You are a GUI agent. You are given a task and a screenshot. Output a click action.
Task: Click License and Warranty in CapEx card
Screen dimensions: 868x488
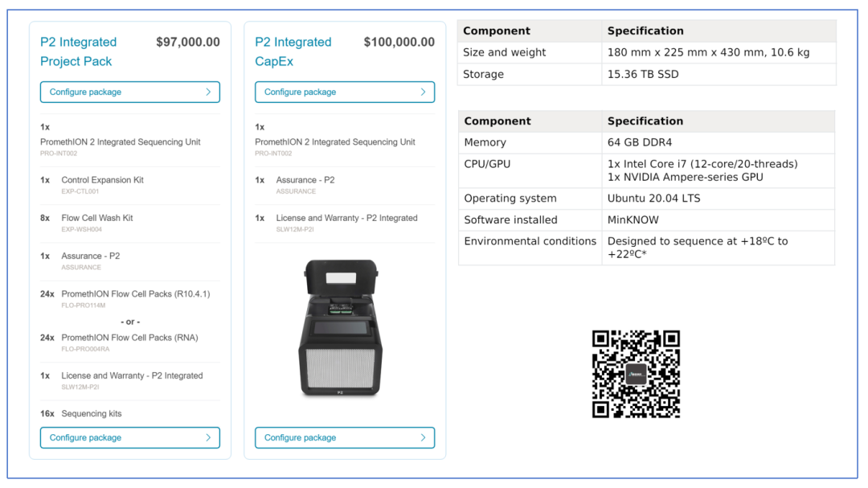[x=347, y=218]
